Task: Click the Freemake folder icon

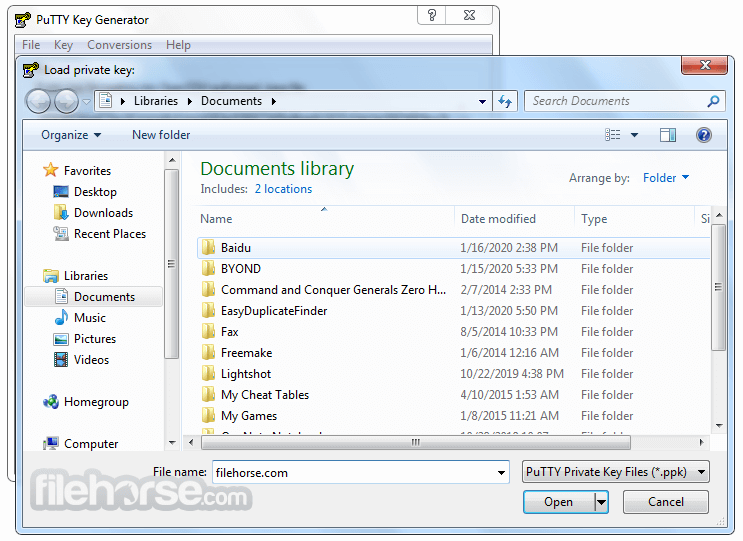Action: click(208, 352)
